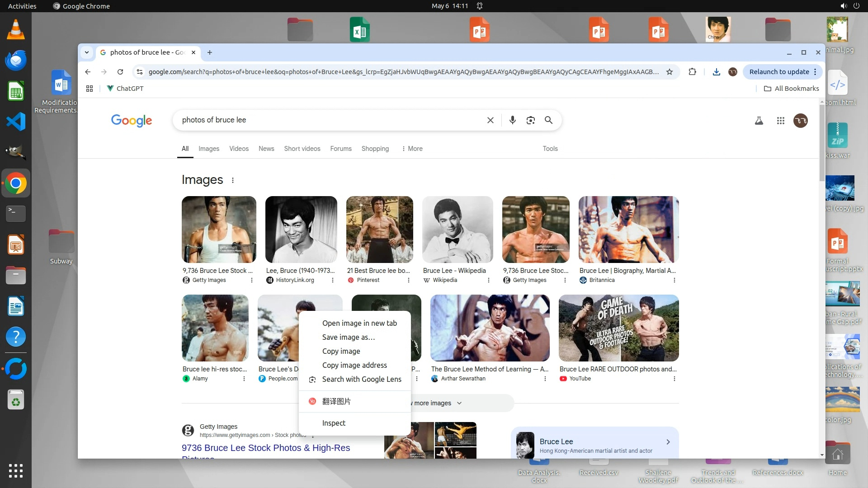Choose Save image as… from context menu
The width and height of the screenshot is (868, 488).
coord(348,337)
